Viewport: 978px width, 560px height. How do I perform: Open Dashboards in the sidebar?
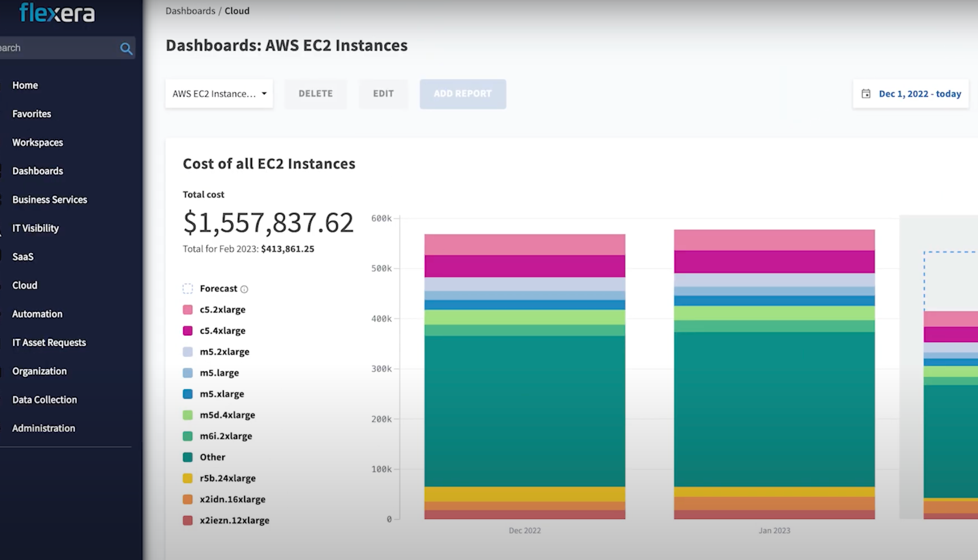coord(37,171)
